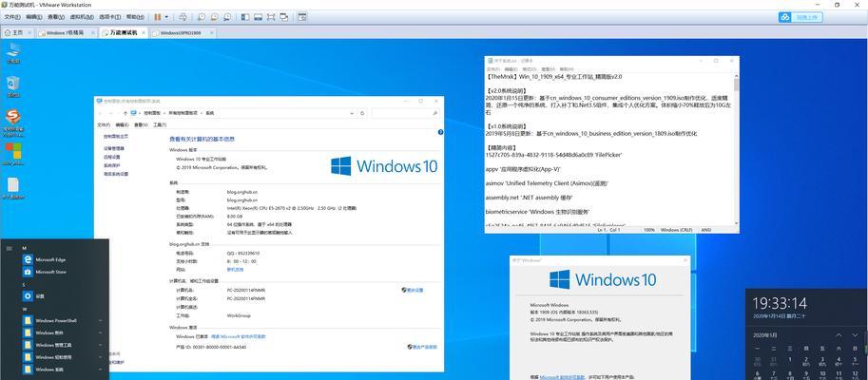Screen dimensions: 868x380
Task: Open the dropdown arrow beside the pause button
Action: (166, 17)
